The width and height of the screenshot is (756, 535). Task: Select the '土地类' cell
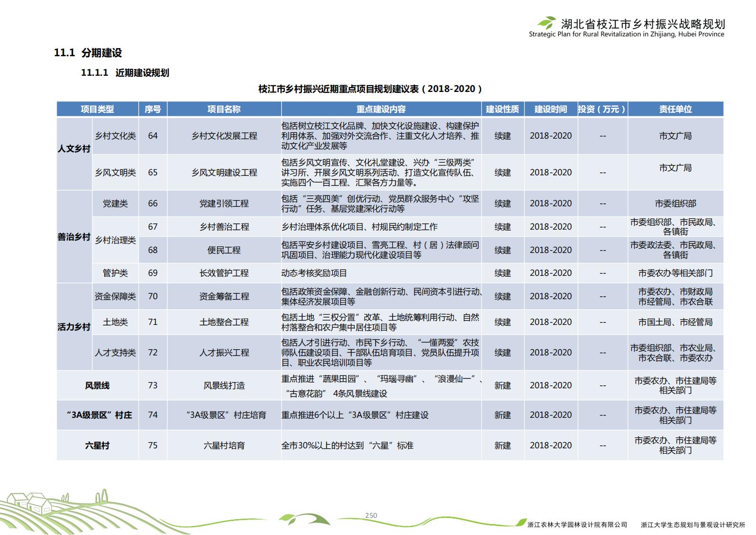tap(115, 322)
